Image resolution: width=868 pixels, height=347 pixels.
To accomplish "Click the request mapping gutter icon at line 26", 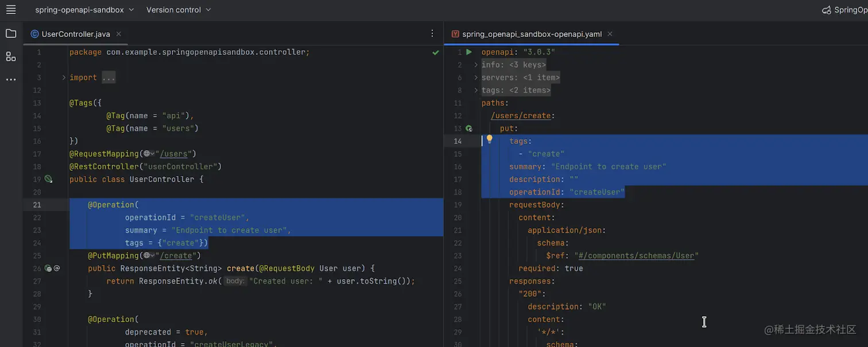I will click(49, 268).
